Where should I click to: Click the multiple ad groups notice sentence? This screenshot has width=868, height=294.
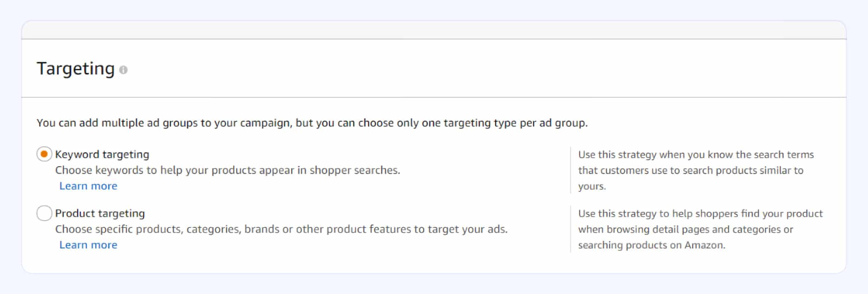click(x=312, y=123)
